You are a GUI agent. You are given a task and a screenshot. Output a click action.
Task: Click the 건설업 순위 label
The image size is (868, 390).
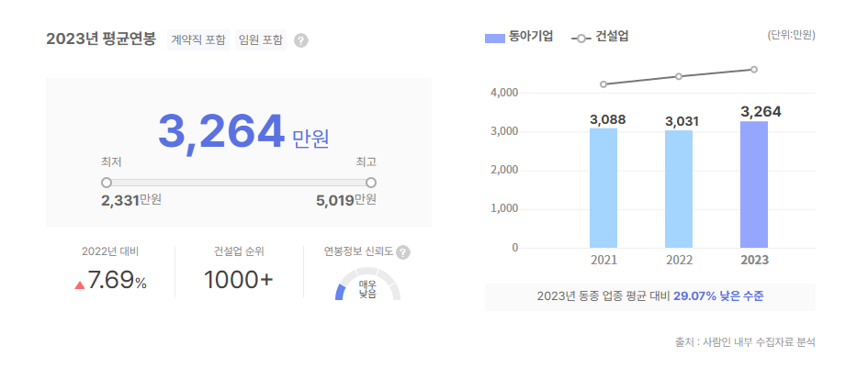(x=239, y=251)
